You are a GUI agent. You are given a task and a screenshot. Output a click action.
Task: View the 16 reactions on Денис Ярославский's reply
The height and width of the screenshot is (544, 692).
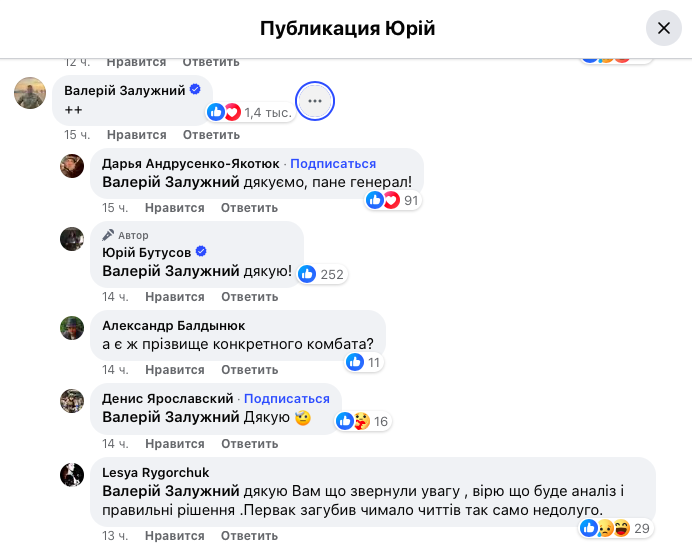pyautogui.click(x=363, y=421)
